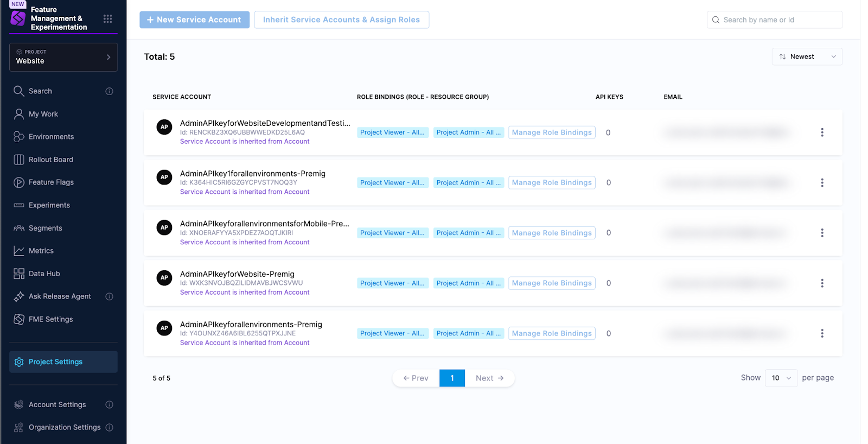The width and height of the screenshot is (868, 444).
Task: Go to Segments in sidebar
Action: point(45,228)
